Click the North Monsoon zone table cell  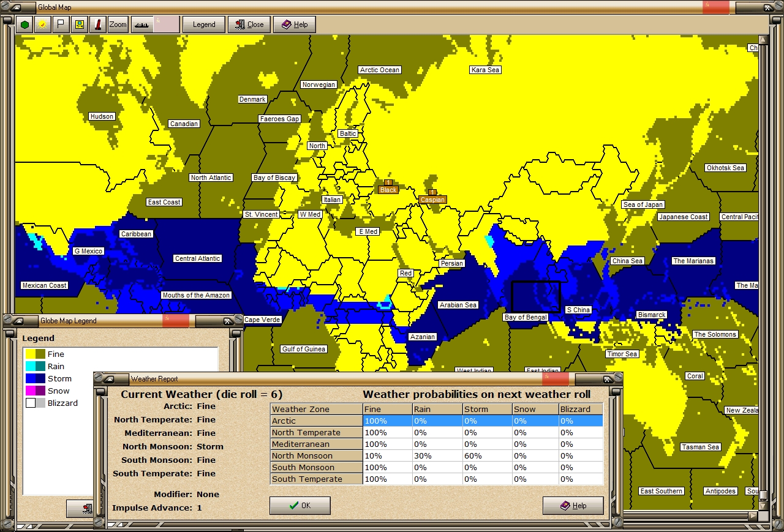[x=317, y=455]
